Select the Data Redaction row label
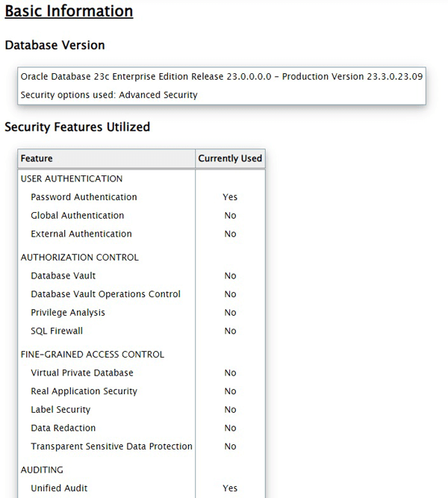Screen dimensions: 448x498 pyautogui.click(x=63, y=428)
